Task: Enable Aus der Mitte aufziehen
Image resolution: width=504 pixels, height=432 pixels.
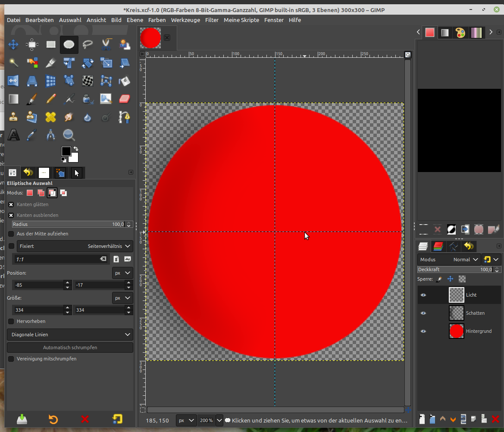Action: point(11,234)
